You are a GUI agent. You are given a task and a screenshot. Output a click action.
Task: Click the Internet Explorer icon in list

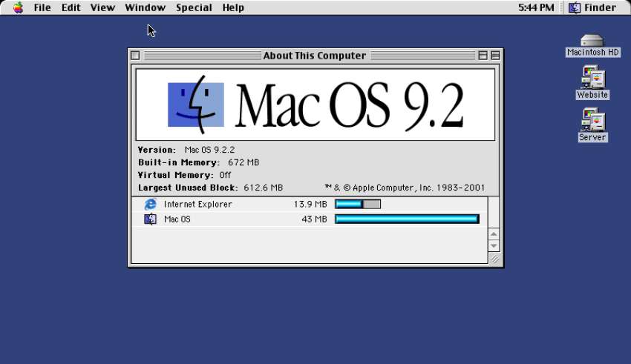[151, 204]
